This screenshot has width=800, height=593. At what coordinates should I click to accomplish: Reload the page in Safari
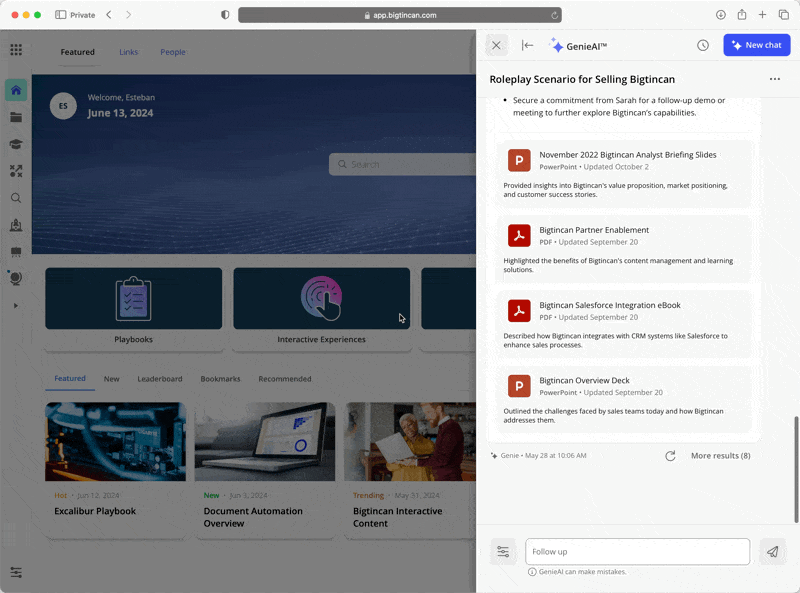click(554, 15)
